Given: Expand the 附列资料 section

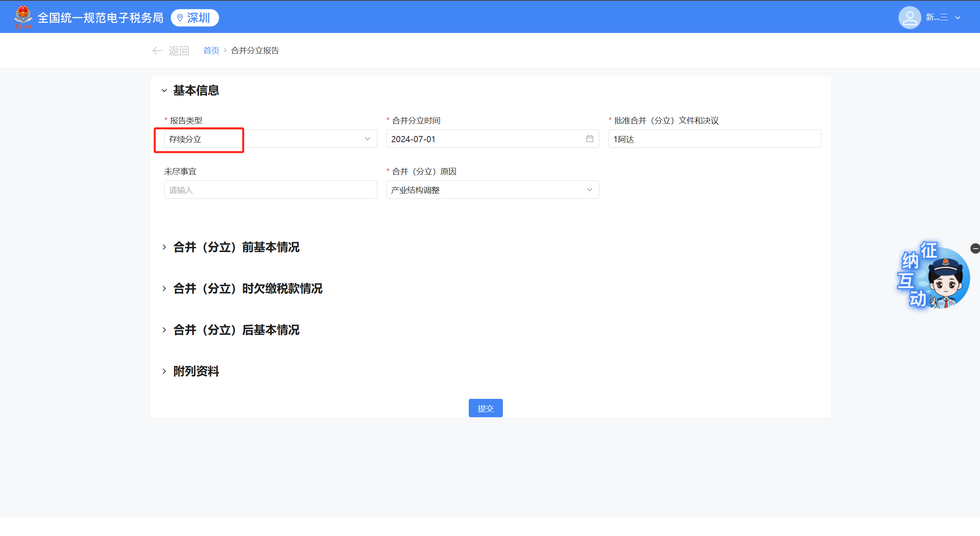Looking at the screenshot, I should pos(164,371).
